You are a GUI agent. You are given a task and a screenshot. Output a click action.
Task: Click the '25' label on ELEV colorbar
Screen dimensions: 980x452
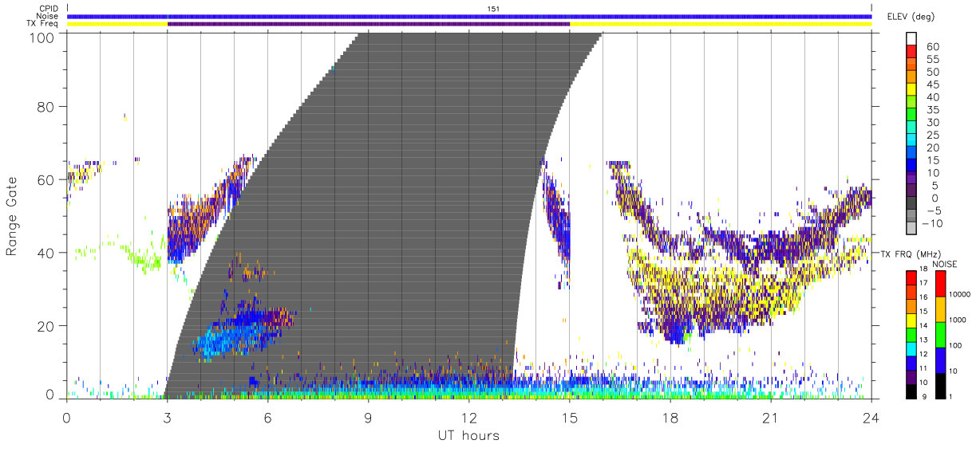[931, 135]
